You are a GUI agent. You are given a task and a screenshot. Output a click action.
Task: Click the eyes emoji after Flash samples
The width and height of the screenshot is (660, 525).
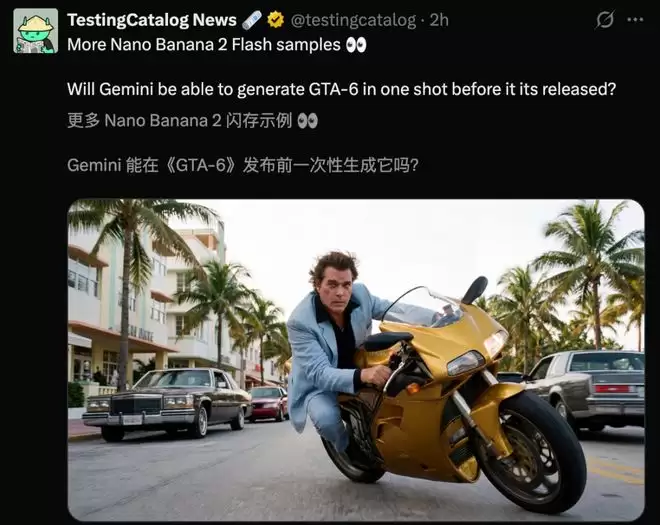(x=356, y=45)
